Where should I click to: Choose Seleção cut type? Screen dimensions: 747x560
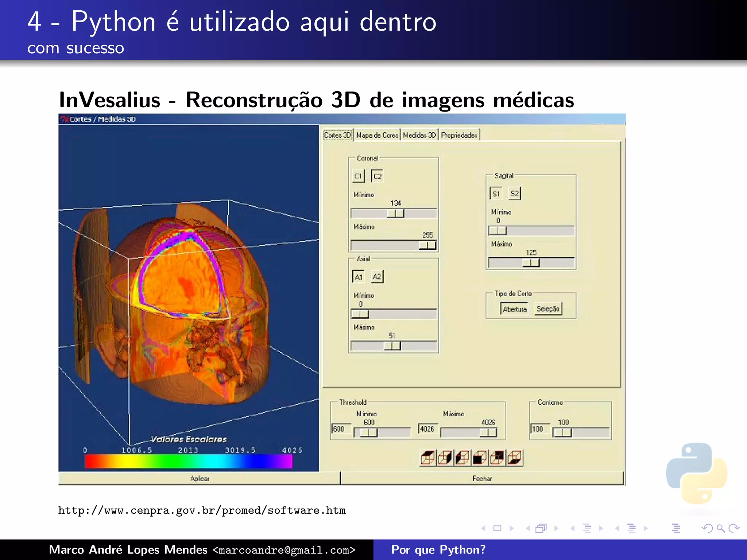(x=548, y=309)
